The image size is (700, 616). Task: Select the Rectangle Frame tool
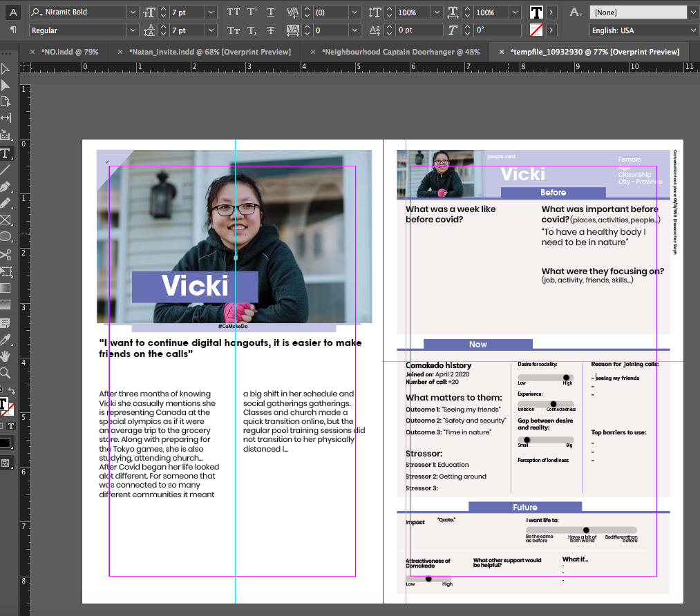coord(6,220)
